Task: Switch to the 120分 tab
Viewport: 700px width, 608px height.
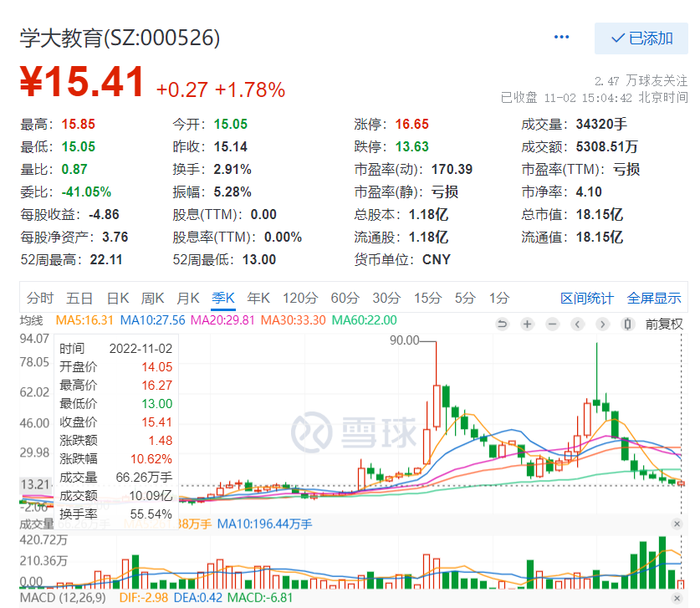Action: tap(300, 298)
